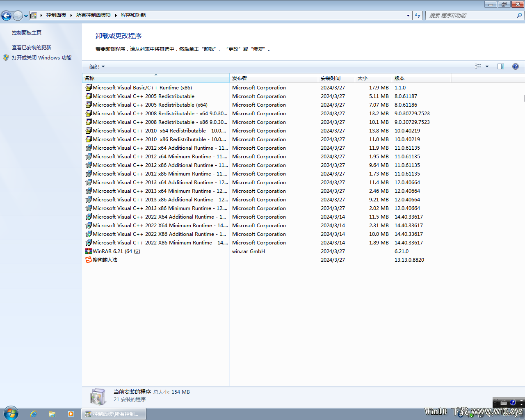This screenshot has height=420, width=525.
Task: Click the control panel icon in address bar
Action: [x=34, y=15]
